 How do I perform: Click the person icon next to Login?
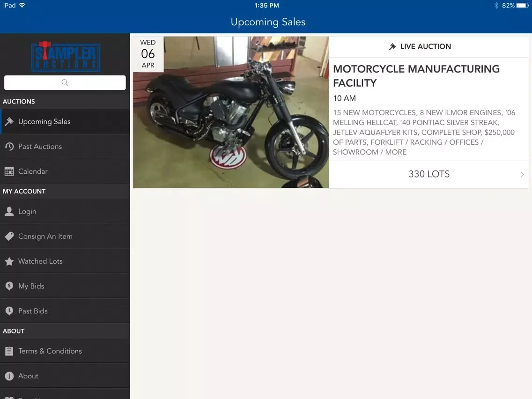(9, 211)
